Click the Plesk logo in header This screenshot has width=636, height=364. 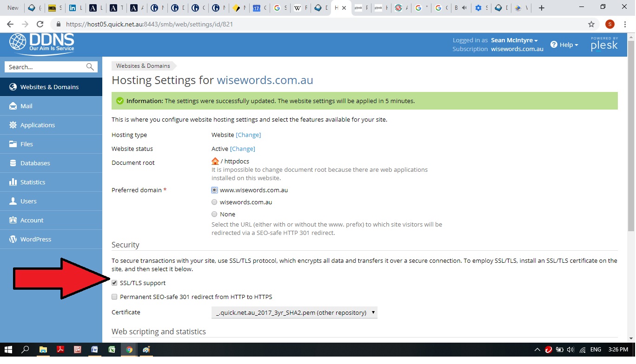(604, 44)
